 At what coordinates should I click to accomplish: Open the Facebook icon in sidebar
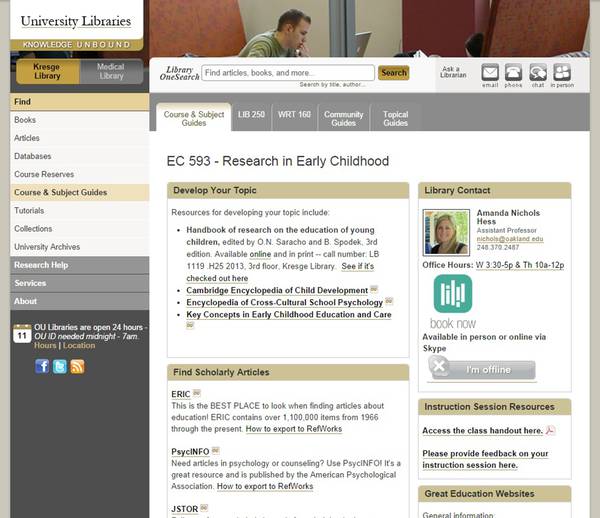(42, 366)
